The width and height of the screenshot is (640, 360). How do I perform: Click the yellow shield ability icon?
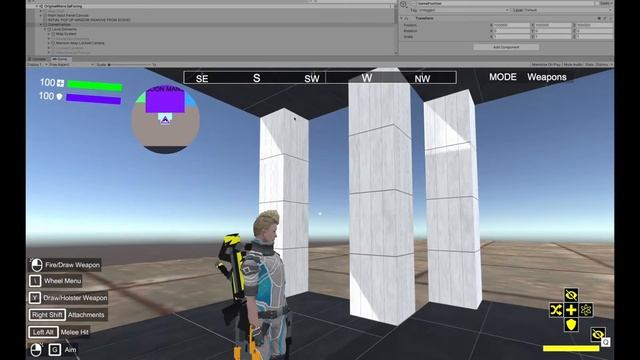571,325
